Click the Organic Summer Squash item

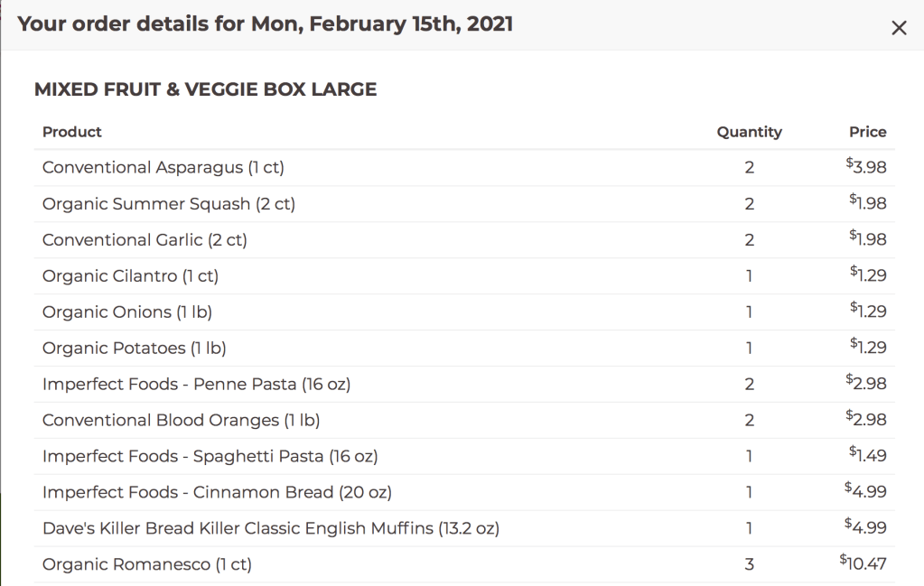[x=169, y=204]
